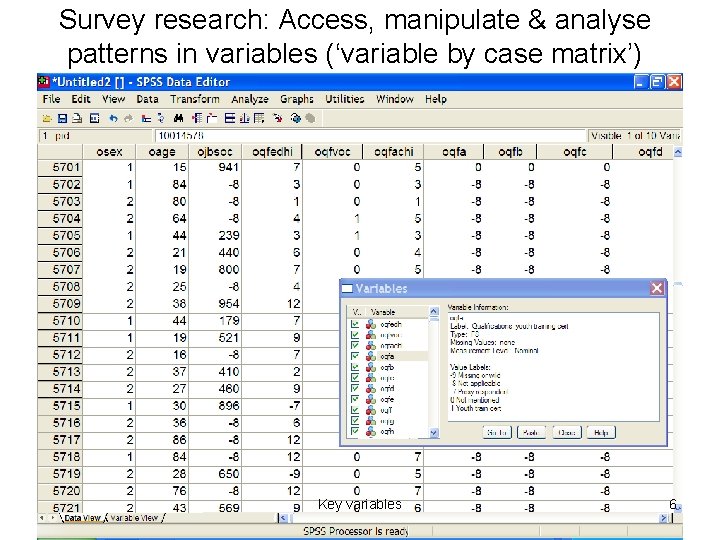720x540 pixels.
Task: Click the Save File floppy icon
Action: click(x=62, y=118)
